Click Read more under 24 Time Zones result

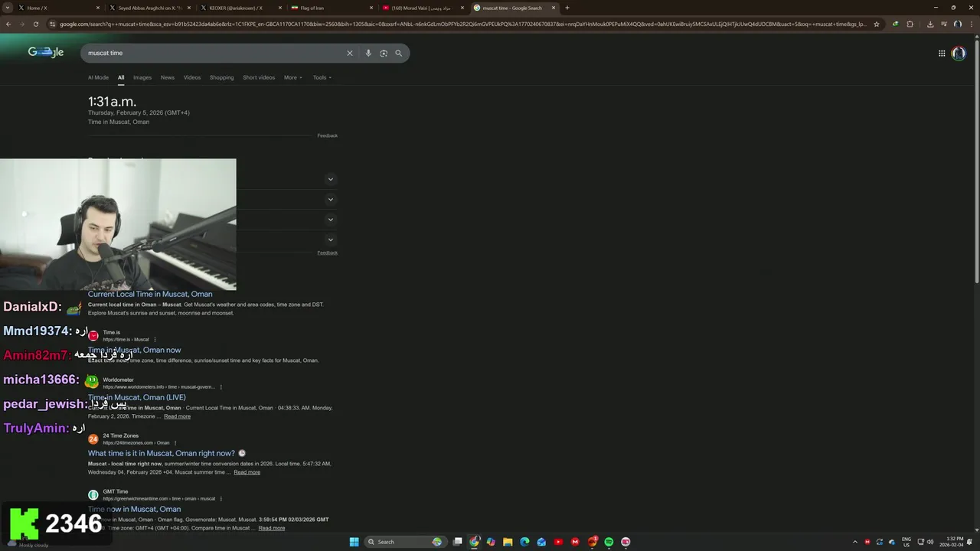[247, 472]
